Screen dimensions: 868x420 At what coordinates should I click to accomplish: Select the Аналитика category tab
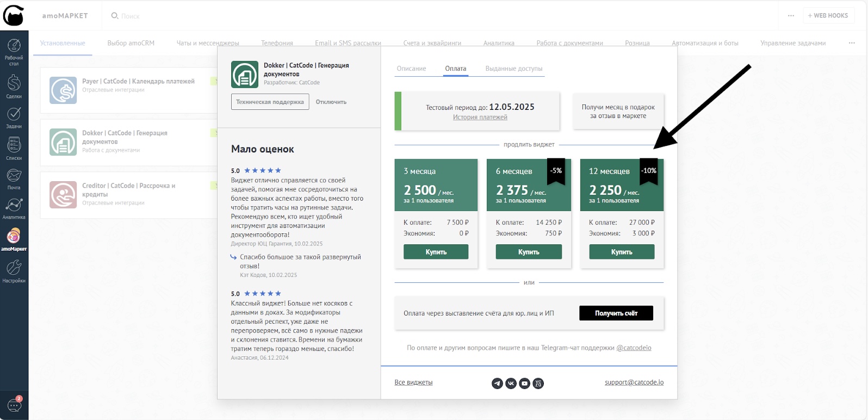coord(499,43)
